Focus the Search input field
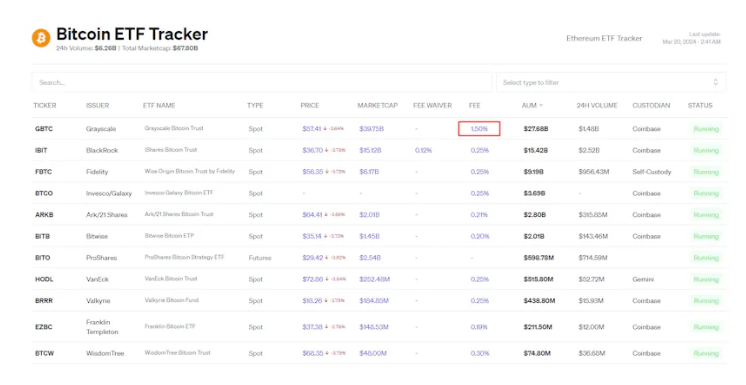This screenshot has width=746, height=385. tap(262, 82)
